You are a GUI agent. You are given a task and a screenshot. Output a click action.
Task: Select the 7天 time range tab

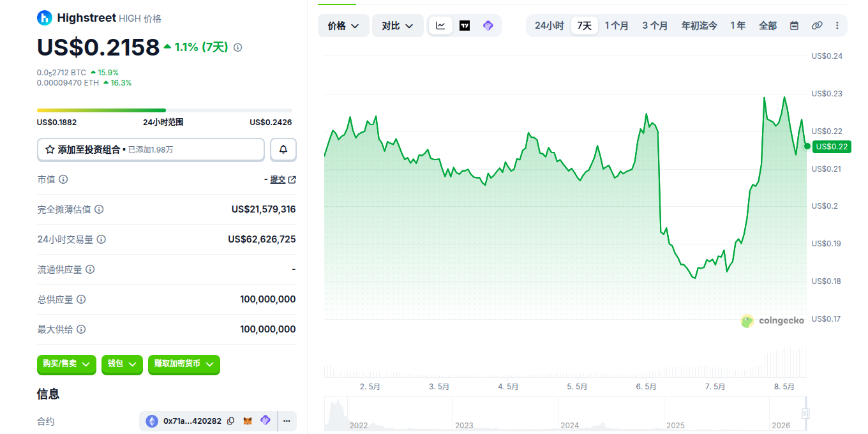coord(585,26)
